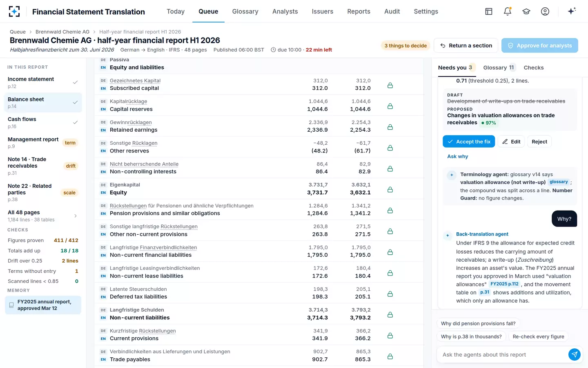Click lock icon for Deferred tax liabilities
The height and width of the screenshot is (368, 588).
click(x=390, y=294)
